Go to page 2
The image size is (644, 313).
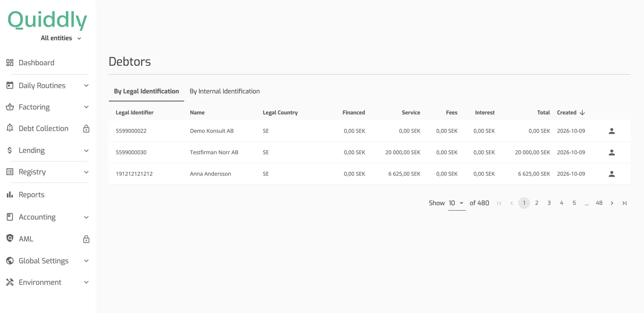tap(537, 203)
